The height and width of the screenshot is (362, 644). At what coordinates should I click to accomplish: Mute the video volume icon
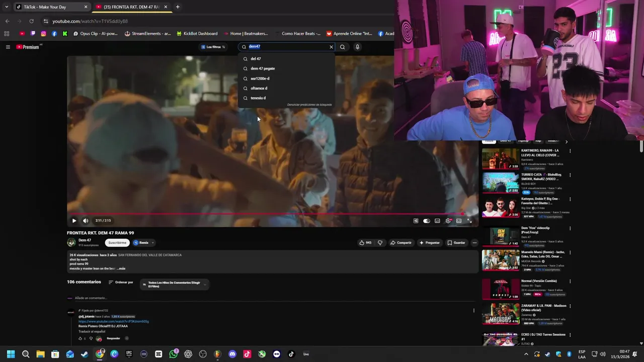pos(86,221)
